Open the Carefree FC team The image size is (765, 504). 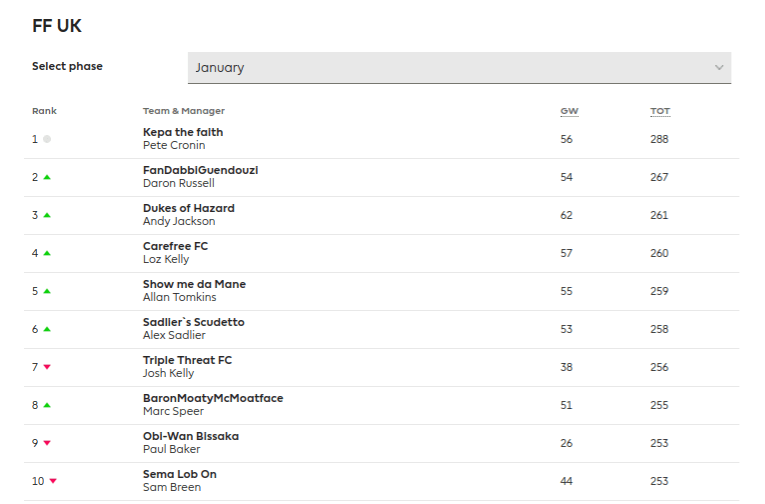pos(175,246)
